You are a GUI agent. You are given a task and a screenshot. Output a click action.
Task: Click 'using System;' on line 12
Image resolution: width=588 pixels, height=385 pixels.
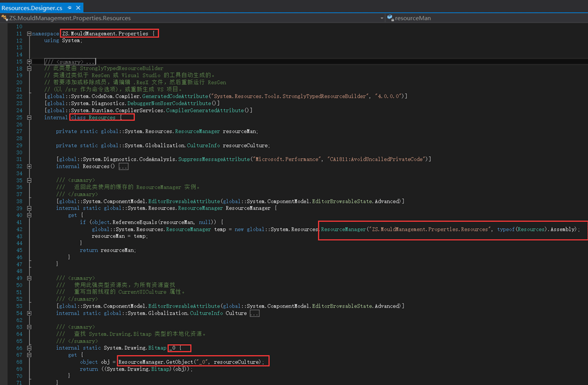63,41
